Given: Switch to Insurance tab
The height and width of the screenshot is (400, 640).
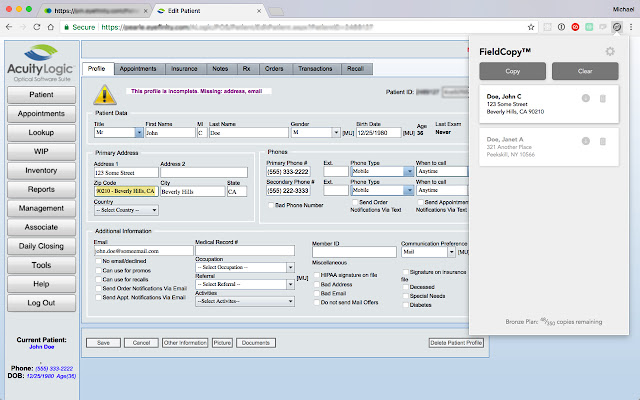Looking at the screenshot, I should click(184, 69).
